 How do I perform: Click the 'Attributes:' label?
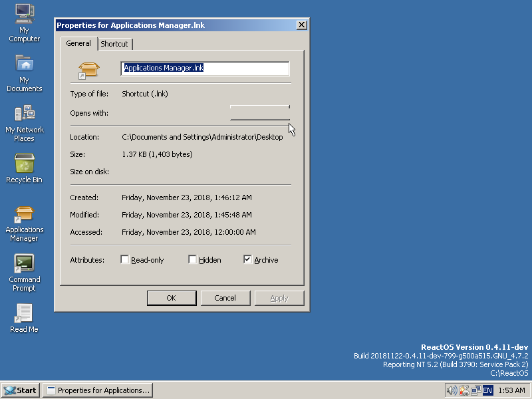pos(87,260)
